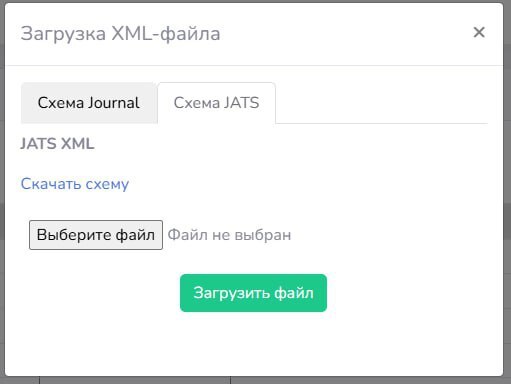Switch to the Схема Journal tab

click(x=89, y=103)
